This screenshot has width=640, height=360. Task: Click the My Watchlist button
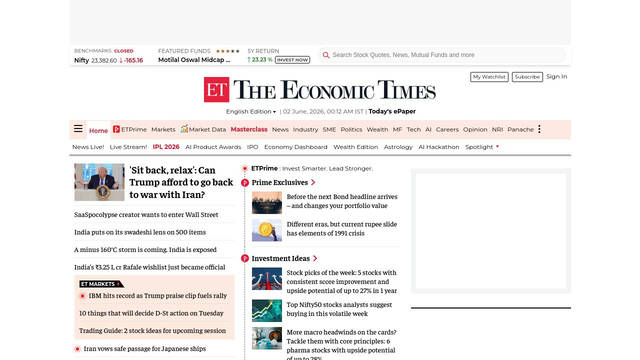(489, 77)
